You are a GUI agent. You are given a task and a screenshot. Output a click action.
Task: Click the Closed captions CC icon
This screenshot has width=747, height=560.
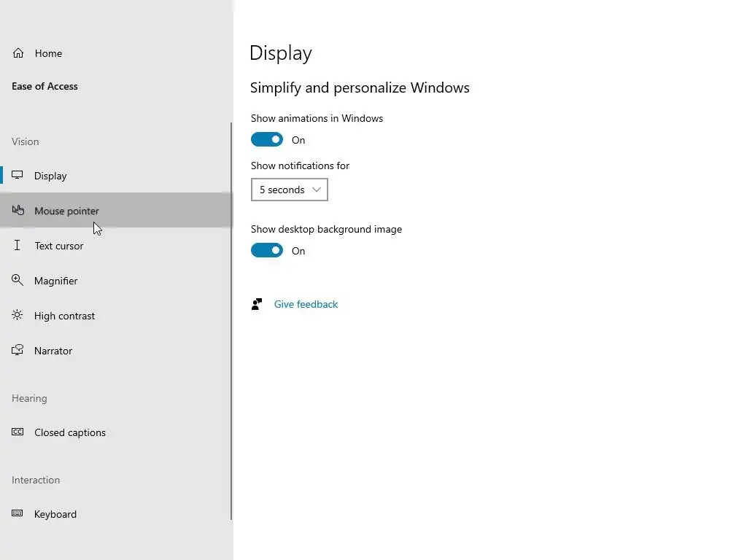point(18,432)
